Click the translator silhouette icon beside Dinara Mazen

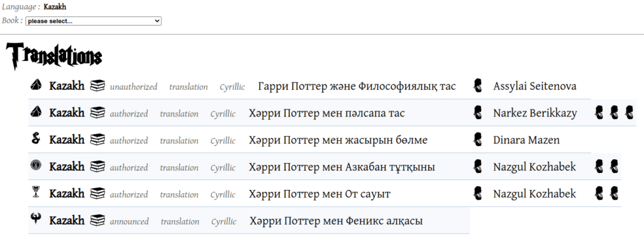[478, 140]
